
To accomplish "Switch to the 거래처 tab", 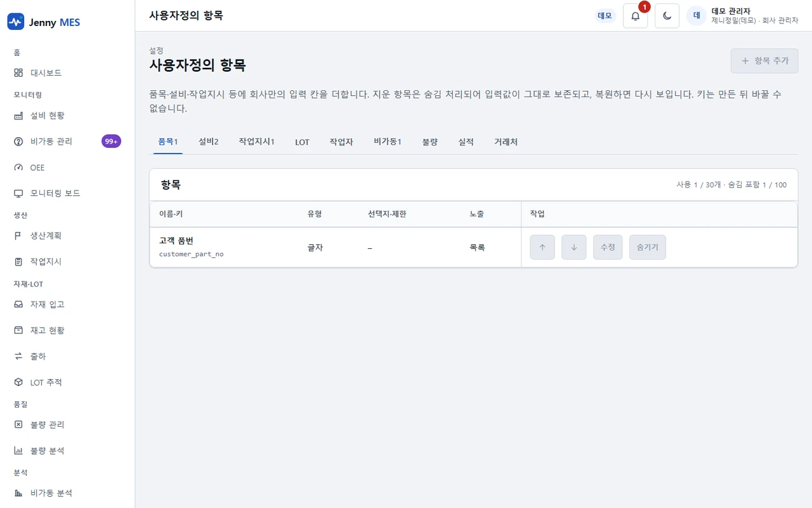I will click(x=506, y=142).
